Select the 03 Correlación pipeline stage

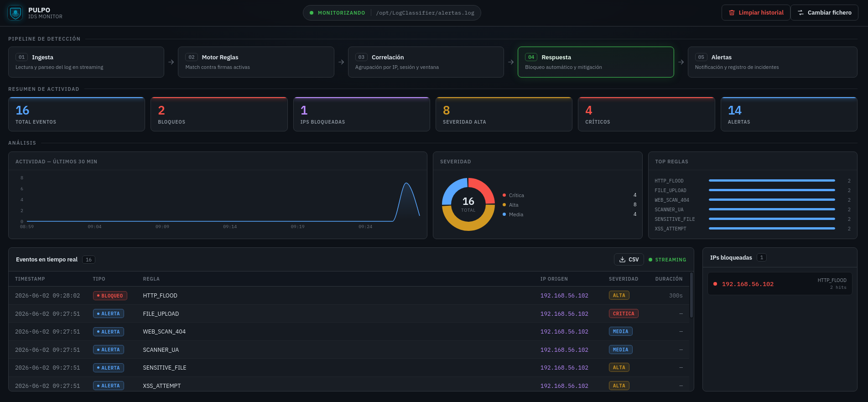[426, 62]
